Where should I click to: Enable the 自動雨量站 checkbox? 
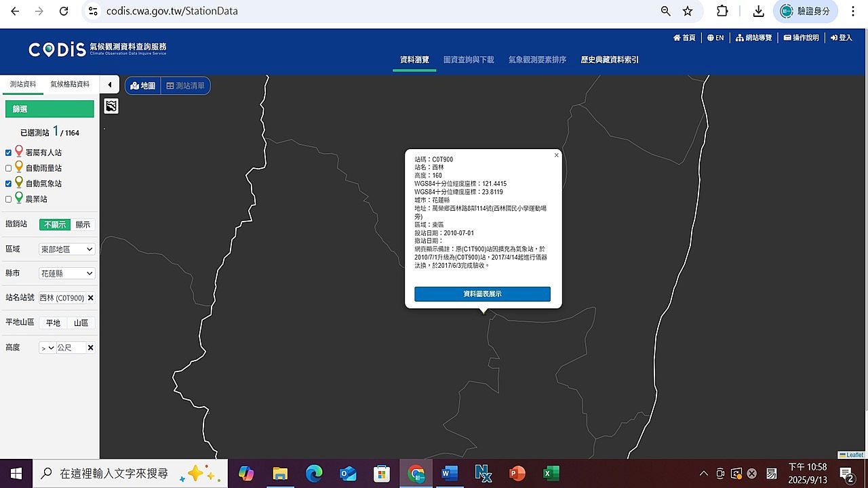(9, 168)
